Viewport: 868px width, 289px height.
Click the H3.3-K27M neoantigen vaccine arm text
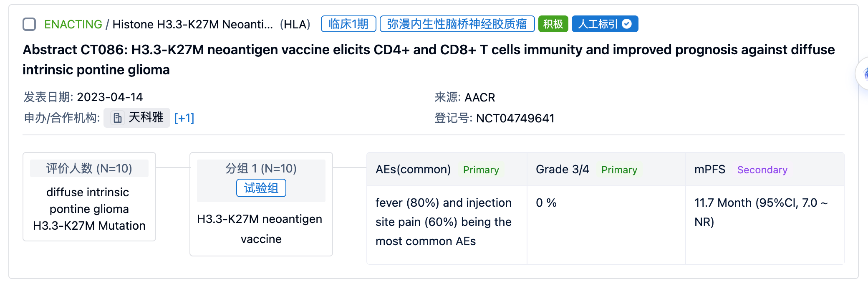coord(260,229)
